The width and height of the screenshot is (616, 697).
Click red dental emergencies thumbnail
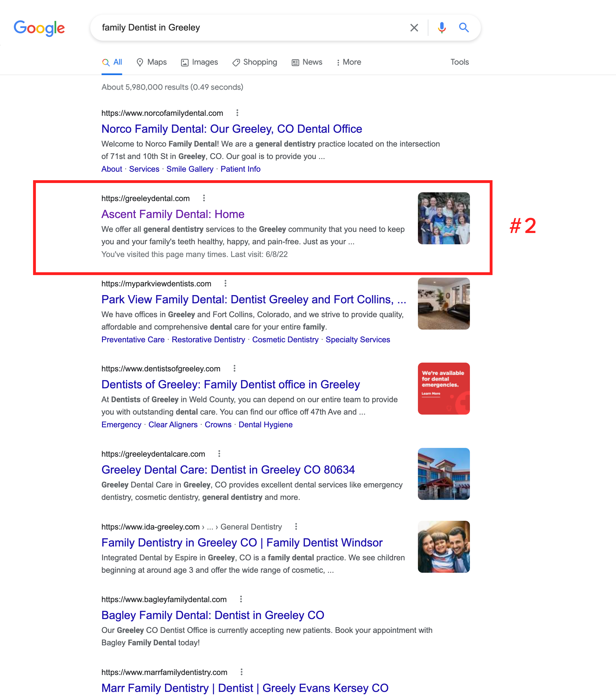pyautogui.click(x=444, y=388)
